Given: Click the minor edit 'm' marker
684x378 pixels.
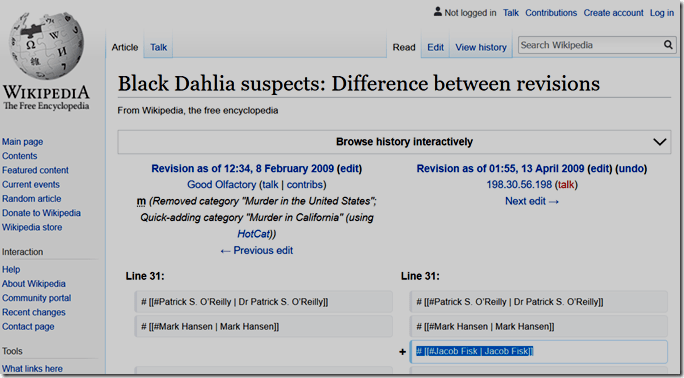Looking at the screenshot, I should 141,201.
